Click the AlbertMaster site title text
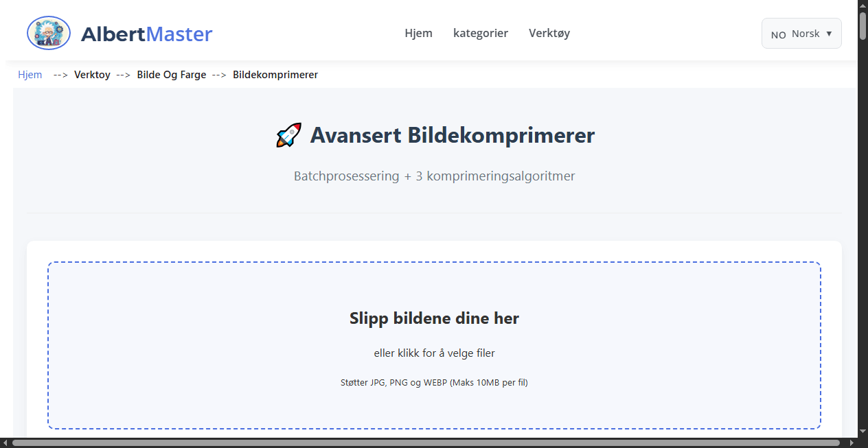This screenshot has width=868, height=448. click(146, 34)
